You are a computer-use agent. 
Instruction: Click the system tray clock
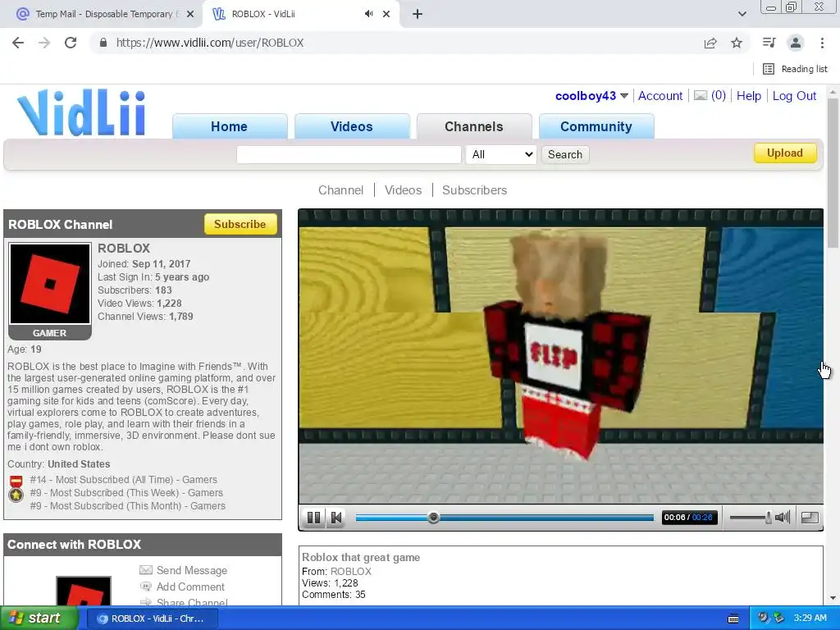click(810, 618)
